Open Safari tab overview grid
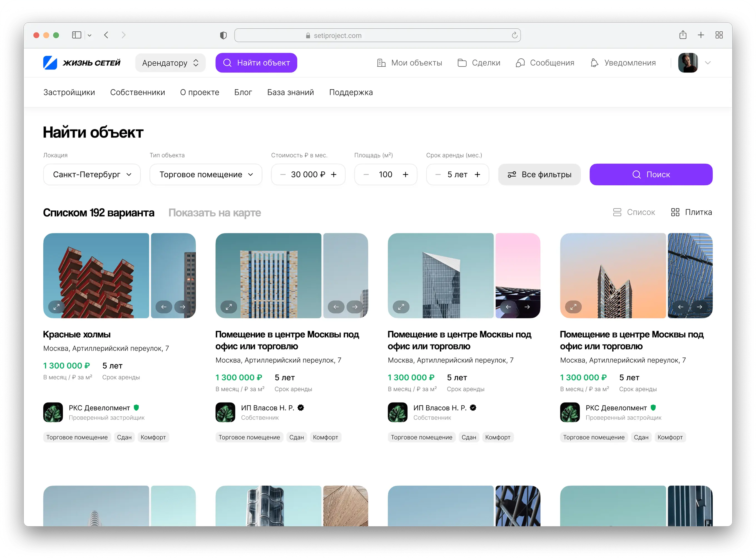Screen dimensions: 756x558 (719, 35)
